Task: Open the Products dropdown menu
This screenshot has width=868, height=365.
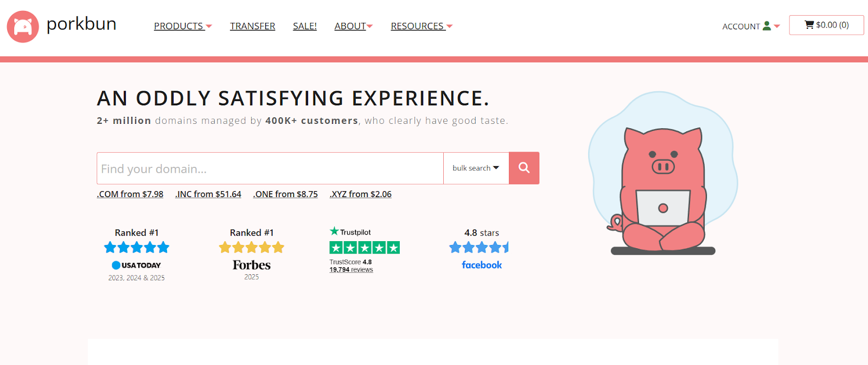Action: click(183, 26)
